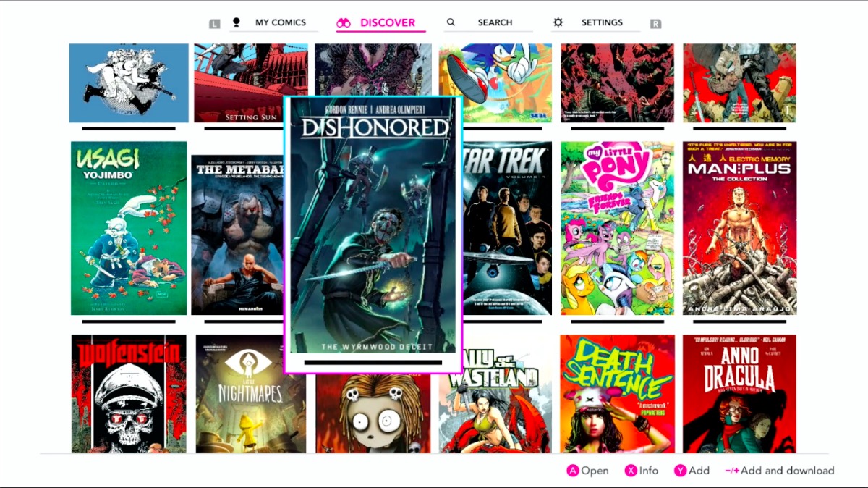Image resolution: width=868 pixels, height=488 pixels.
Task: Click the magnifying glass search icon
Action: (x=451, y=22)
